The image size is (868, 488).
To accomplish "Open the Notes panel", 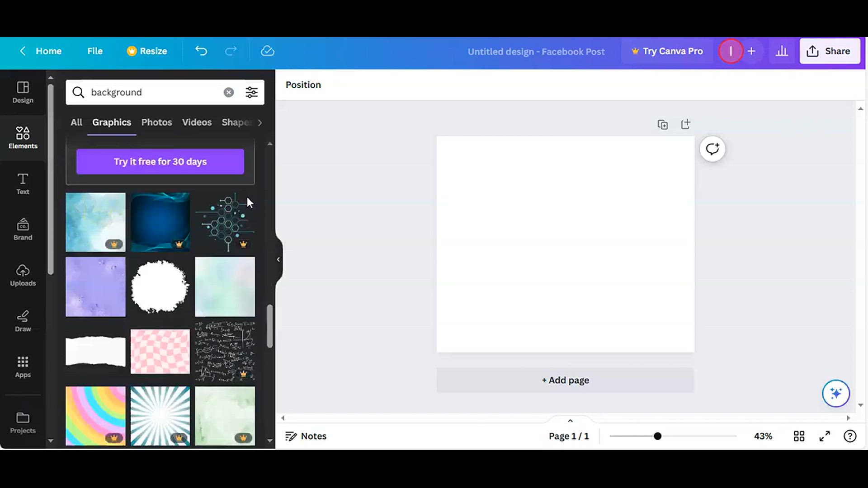I will pyautogui.click(x=306, y=436).
